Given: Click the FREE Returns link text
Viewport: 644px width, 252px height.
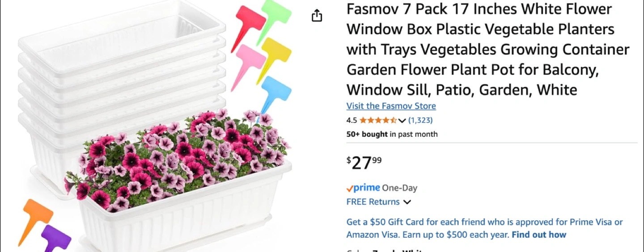Looking at the screenshot, I should 373,202.
